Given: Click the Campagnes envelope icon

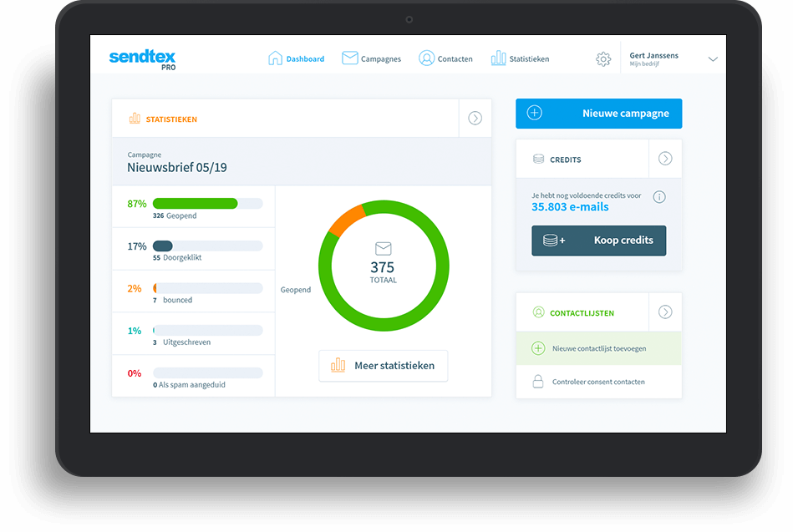Looking at the screenshot, I should [350, 58].
